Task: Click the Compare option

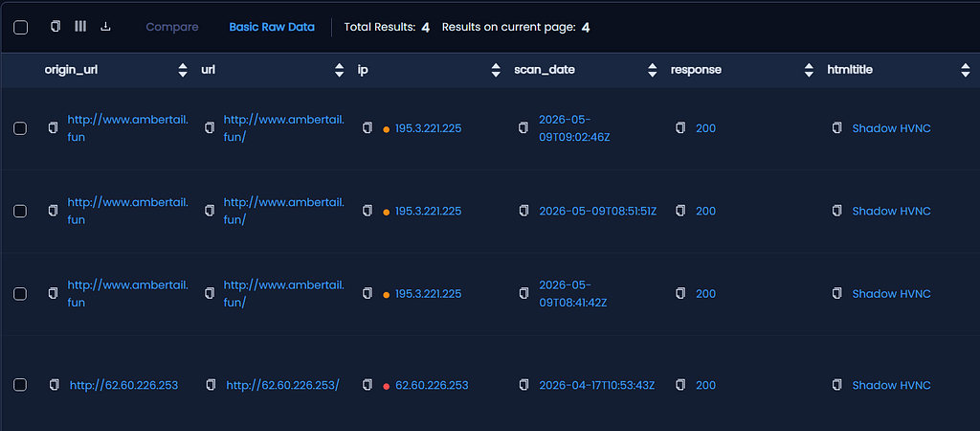Action: pos(172,27)
